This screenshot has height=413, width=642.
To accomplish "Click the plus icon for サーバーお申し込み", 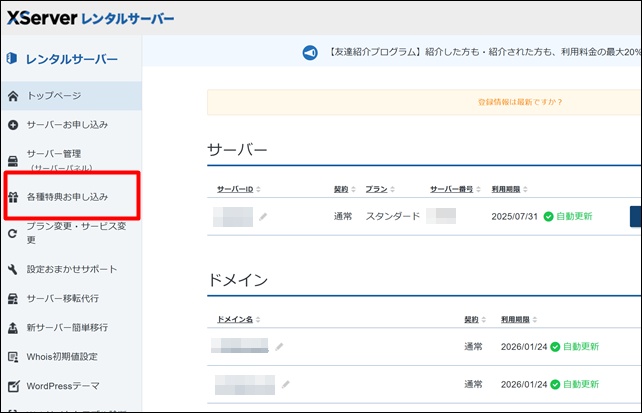I will pos(13,125).
